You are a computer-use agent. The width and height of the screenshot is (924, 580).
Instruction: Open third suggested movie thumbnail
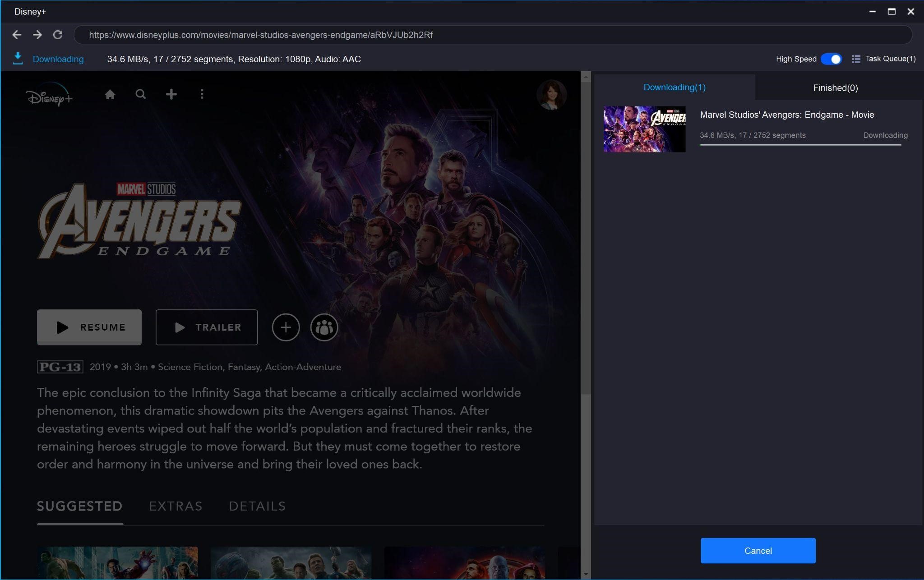click(465, 563)
